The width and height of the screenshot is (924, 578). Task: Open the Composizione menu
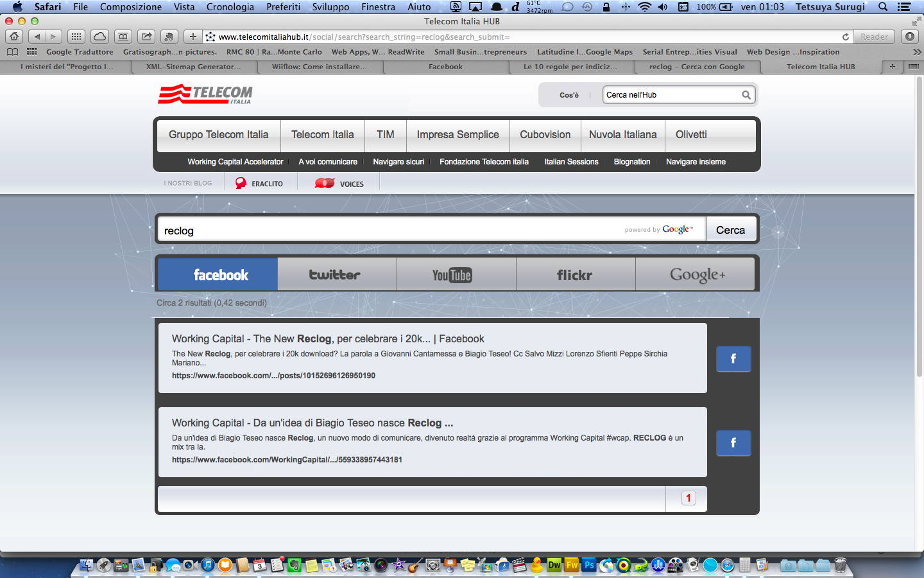pyautogui.click(x=131, y=7)
